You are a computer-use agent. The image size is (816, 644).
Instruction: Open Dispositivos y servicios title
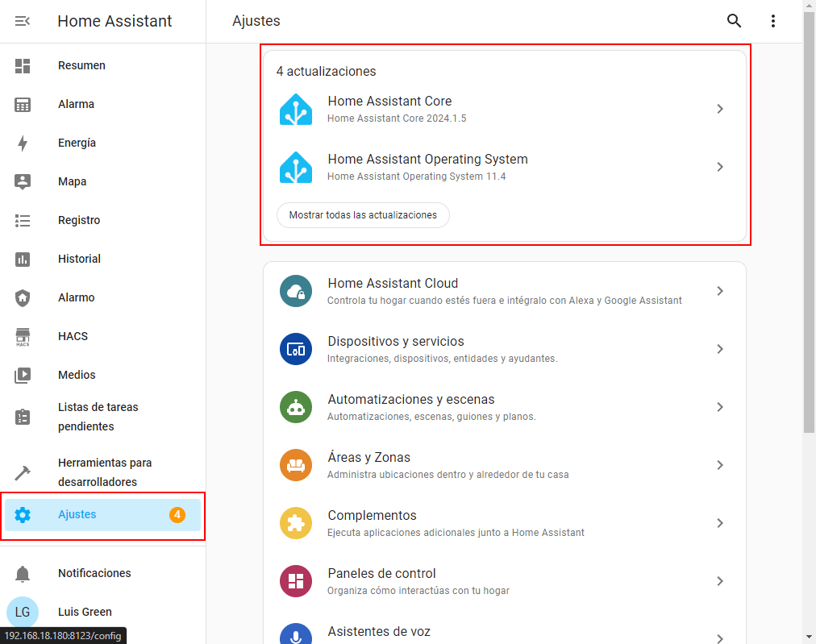click(396, 342)
